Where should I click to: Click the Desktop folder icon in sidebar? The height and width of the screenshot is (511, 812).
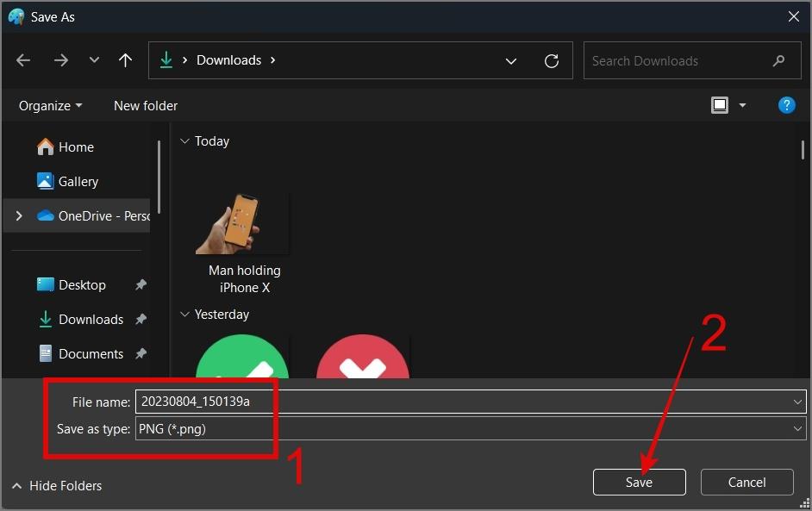coord(45,284)
